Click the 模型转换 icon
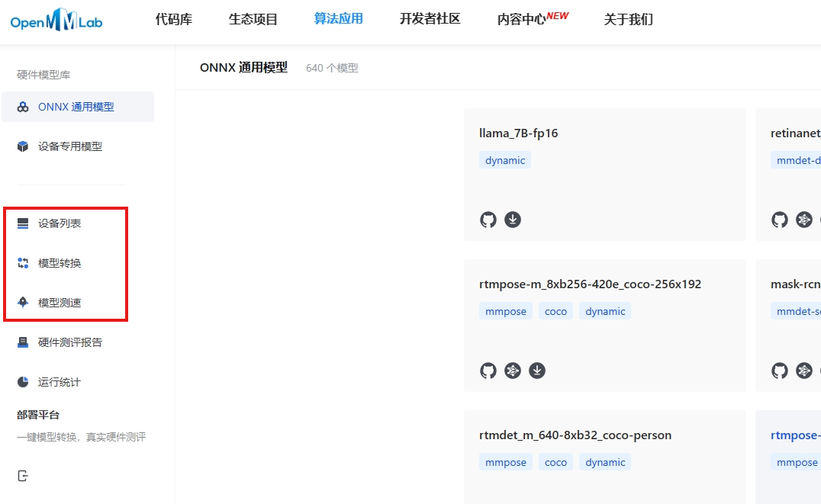821x504 pixels. pos(23,263)
